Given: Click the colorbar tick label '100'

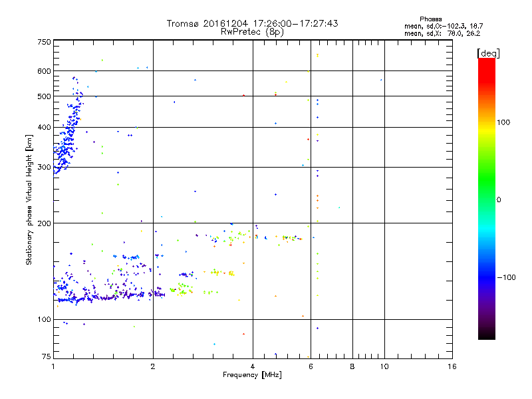Looking at the screenshot, I should 503,122.
